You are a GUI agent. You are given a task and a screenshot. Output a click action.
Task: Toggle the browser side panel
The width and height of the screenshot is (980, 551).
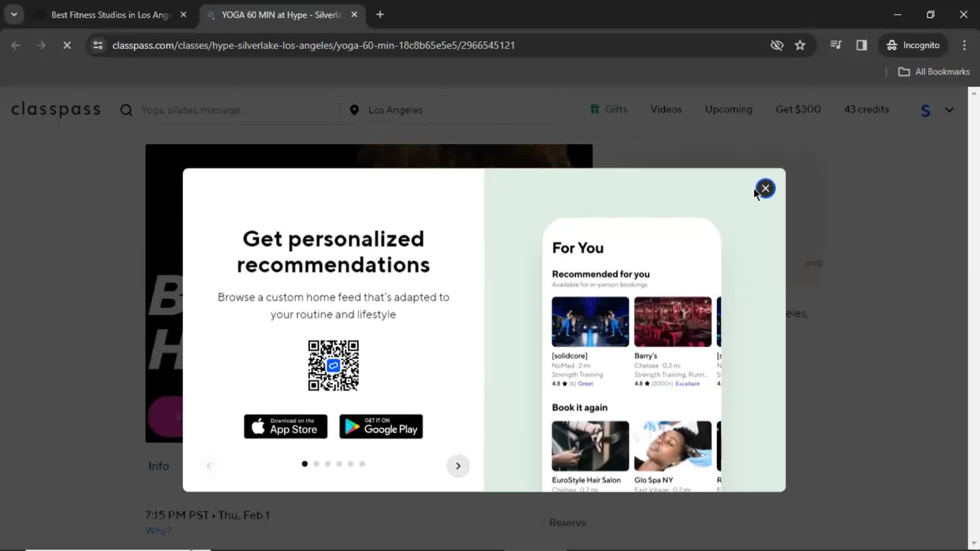pos(862,45)
